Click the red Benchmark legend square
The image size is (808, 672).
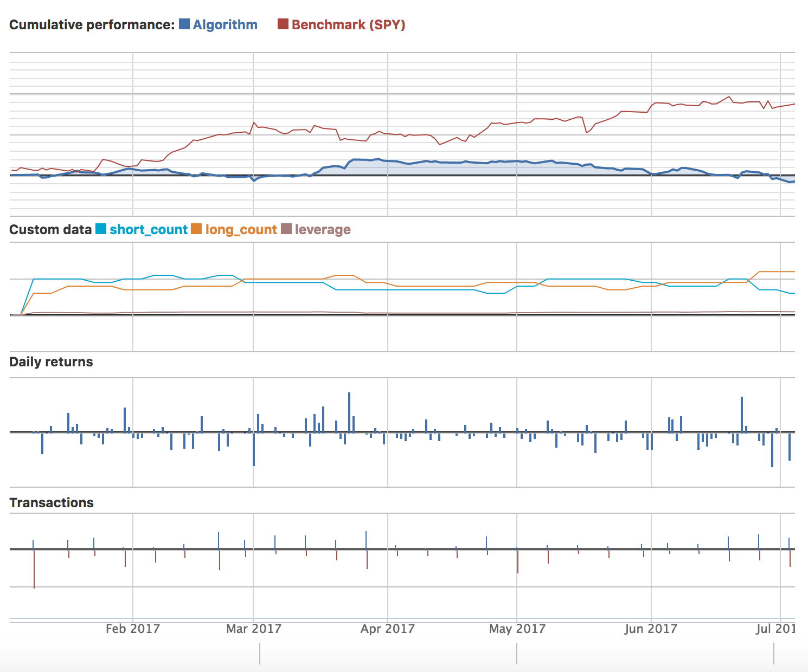click(283, 24)
